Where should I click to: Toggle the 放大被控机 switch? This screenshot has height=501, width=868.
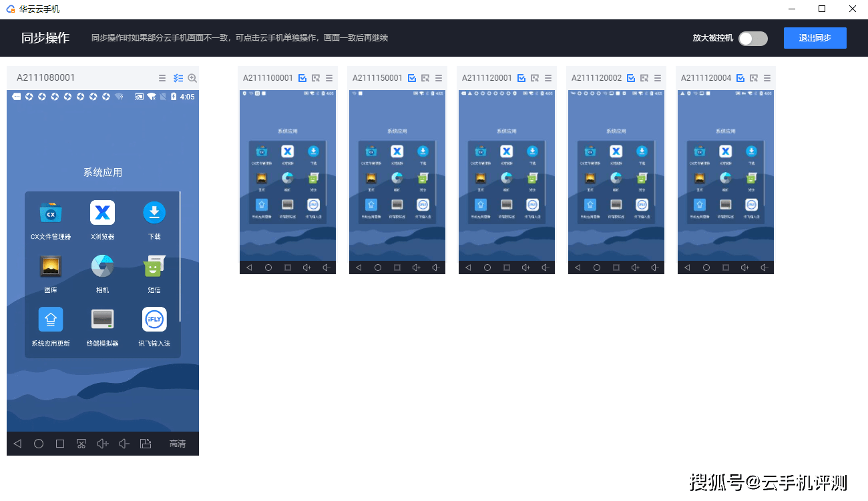click(753, 38)
